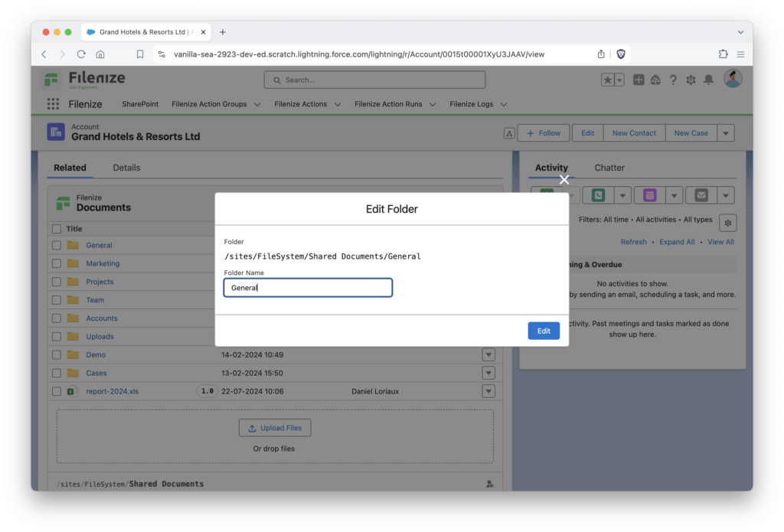Image resolution: width=784 pixels, height=532 pixels.
Task: Click the Refresh link in Activity panel
Action: [633, 241]
